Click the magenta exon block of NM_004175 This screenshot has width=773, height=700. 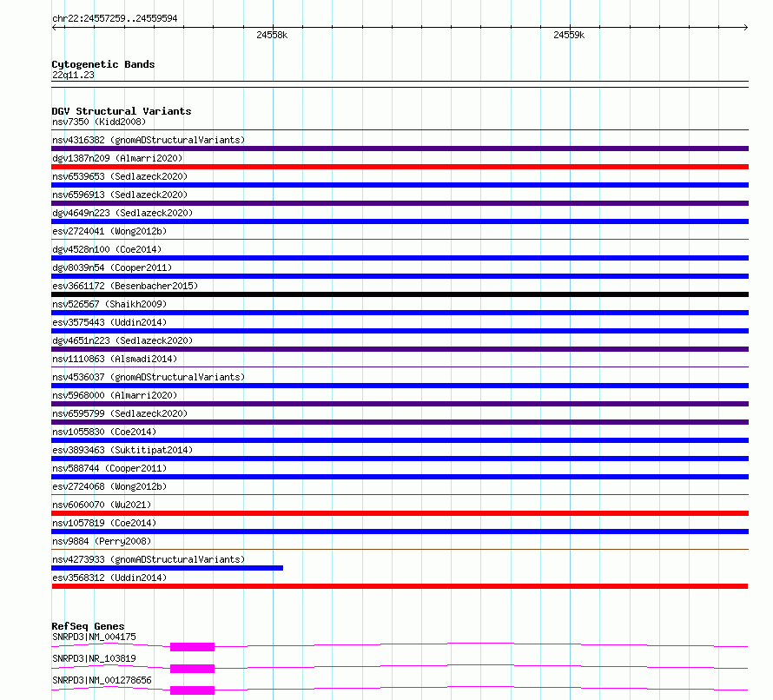coord(192,647)
